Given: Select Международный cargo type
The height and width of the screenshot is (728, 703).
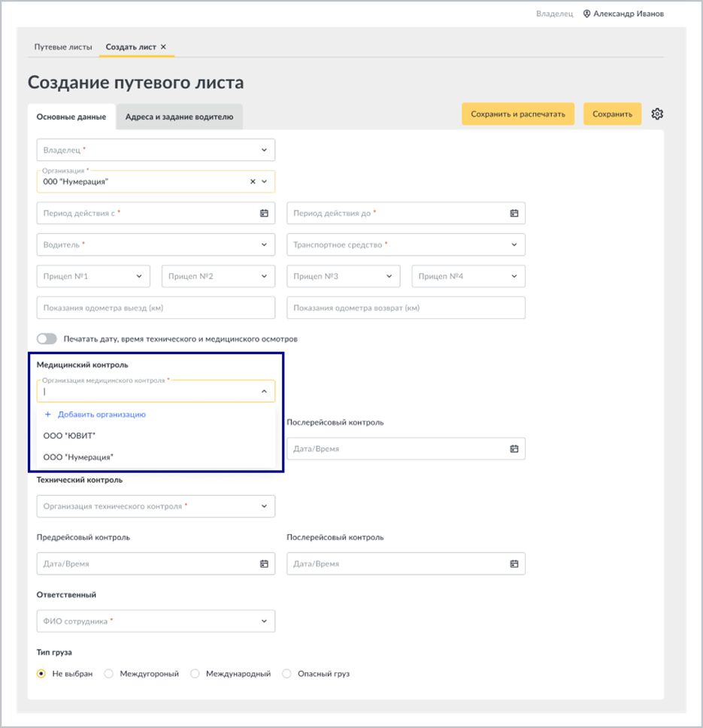Looking at the screenshot, I should pos(195,674).
